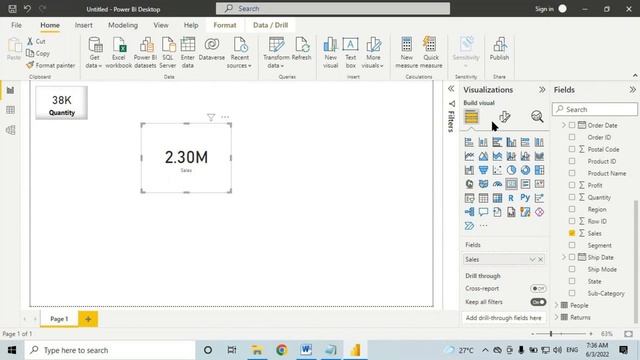
Task: Check the Segment field
Action: click(572, 245)
